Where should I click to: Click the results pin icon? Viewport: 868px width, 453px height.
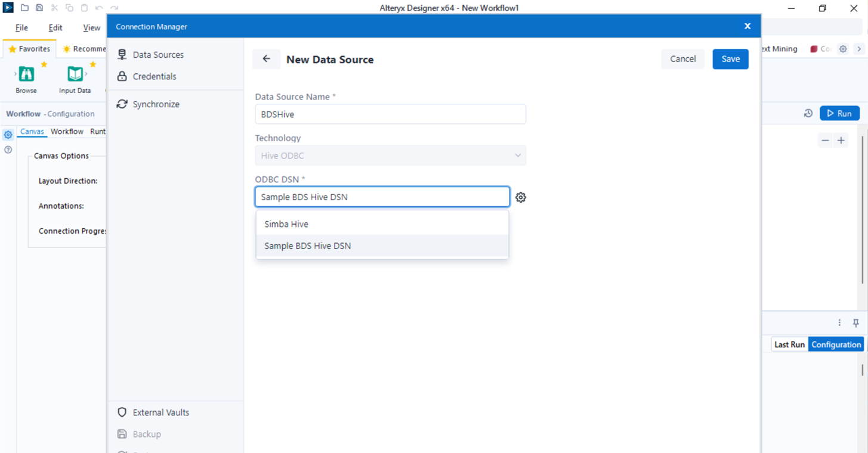coord(856,322)
